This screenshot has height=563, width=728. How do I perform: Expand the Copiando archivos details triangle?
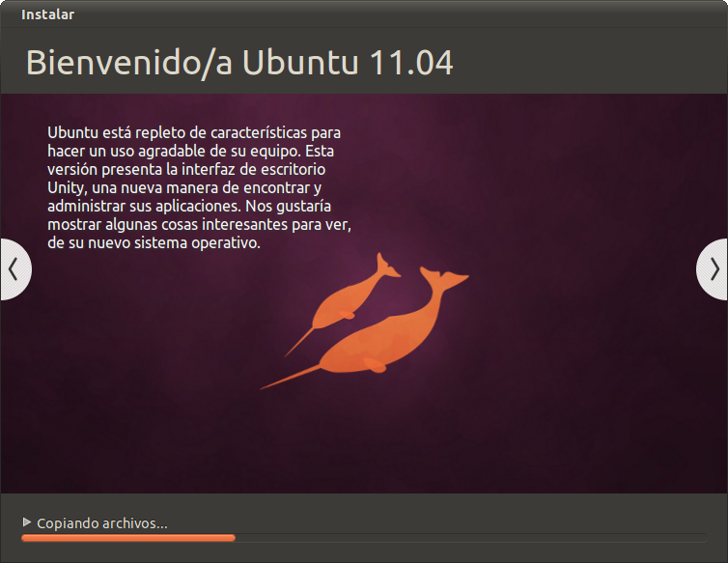27,522
